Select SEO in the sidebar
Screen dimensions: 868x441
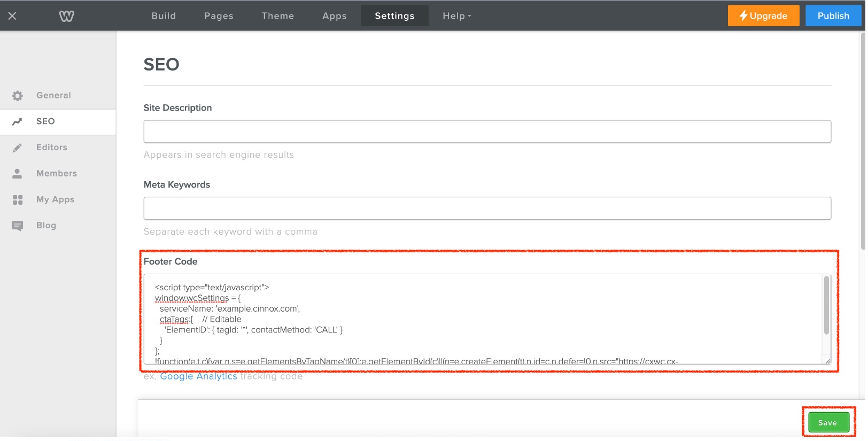[x=58, y=122]
